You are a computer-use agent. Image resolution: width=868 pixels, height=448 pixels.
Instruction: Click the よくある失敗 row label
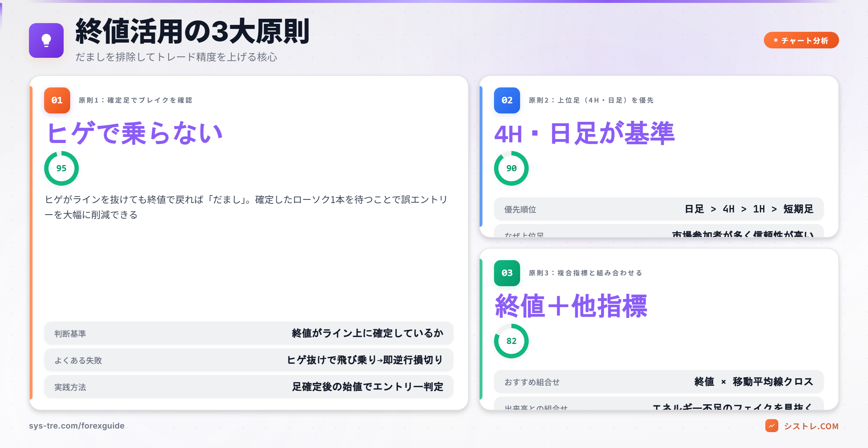coord(78,360)
